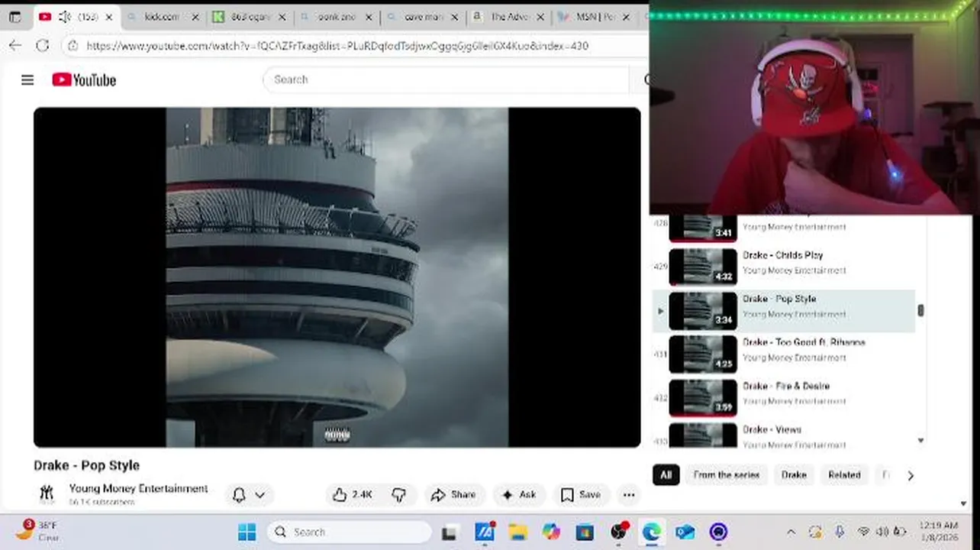
Task: Open Task View from the taskbar
Action: pos(450,532)
